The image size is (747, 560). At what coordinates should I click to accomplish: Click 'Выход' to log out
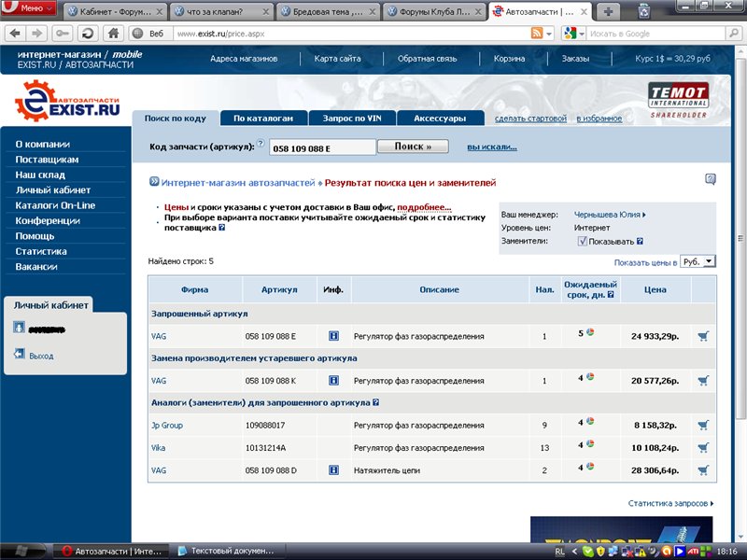(41, 356)
